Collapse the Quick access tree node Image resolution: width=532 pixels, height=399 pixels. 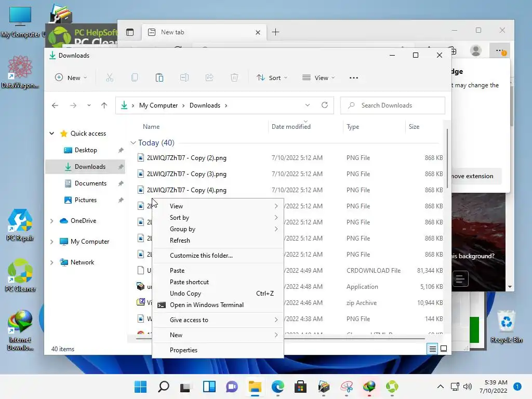51,134
